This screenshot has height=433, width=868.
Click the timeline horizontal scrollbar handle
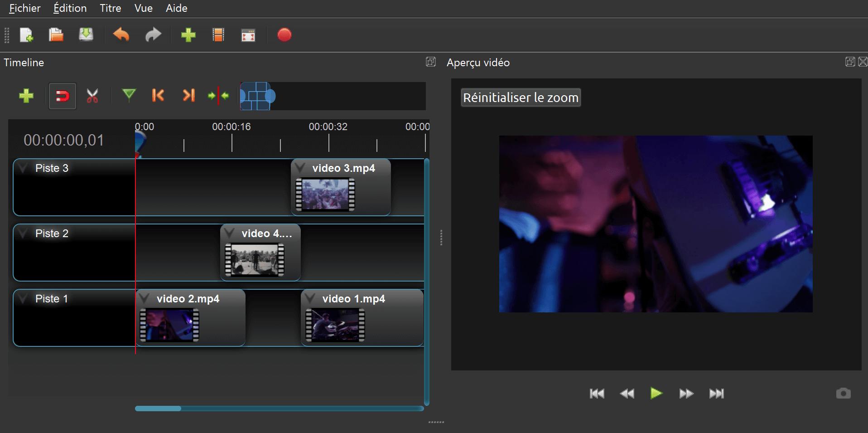click(158, 409)
